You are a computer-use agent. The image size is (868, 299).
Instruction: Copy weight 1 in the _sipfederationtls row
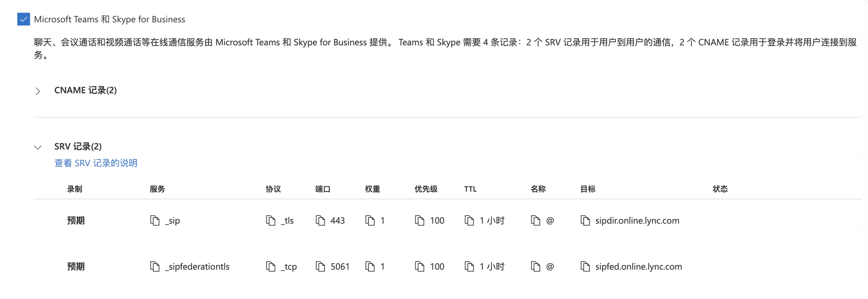(x=370, y=266)
